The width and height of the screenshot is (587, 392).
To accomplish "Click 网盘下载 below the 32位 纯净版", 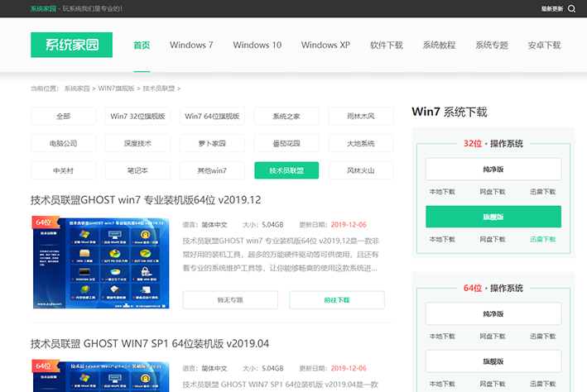I will [x=493, y=192].
